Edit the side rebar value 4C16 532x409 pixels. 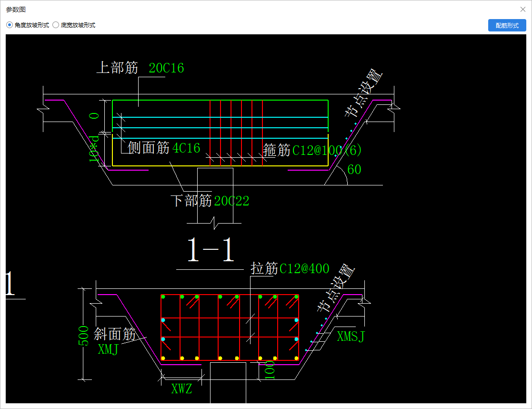pos(186,148)
